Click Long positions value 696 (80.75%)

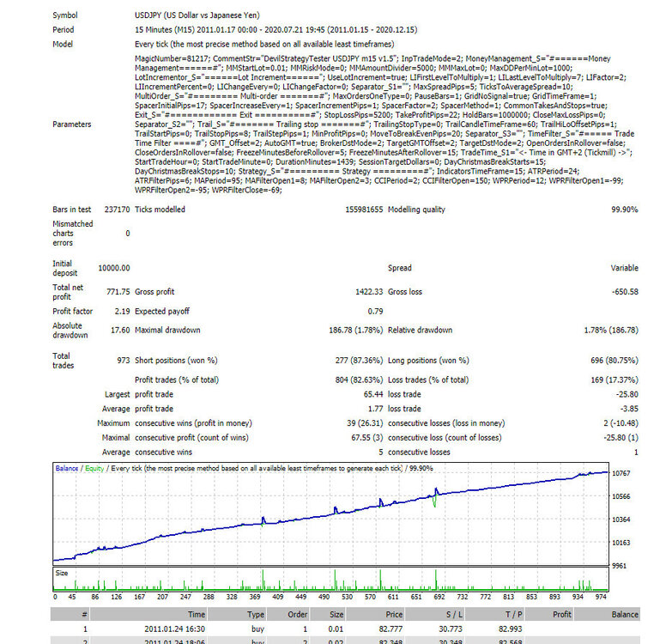tap(614, 361)
